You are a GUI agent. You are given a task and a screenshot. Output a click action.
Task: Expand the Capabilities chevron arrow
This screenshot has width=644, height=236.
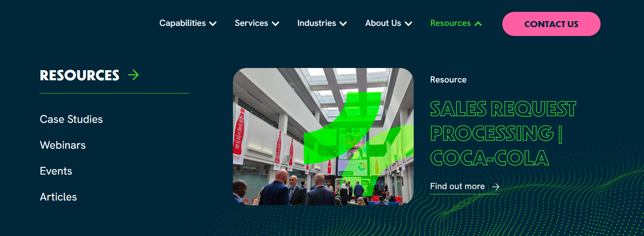[213, 24]
